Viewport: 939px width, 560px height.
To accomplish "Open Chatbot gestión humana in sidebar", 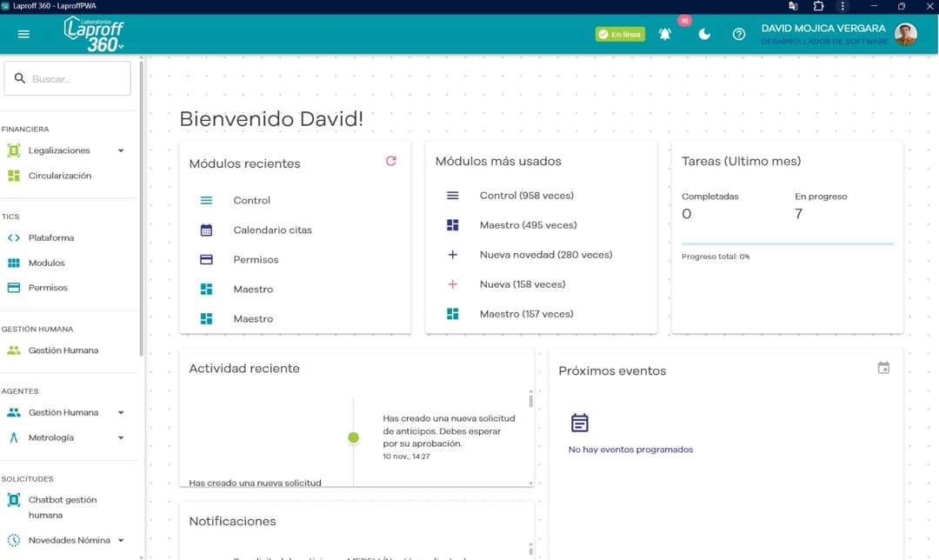I will click(x=62, y=507).
